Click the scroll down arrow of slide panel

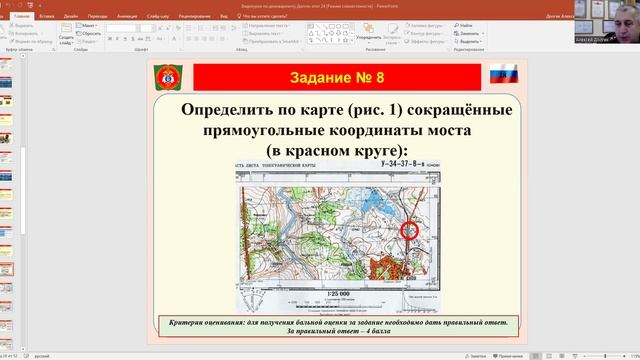[x=23, y=349]
